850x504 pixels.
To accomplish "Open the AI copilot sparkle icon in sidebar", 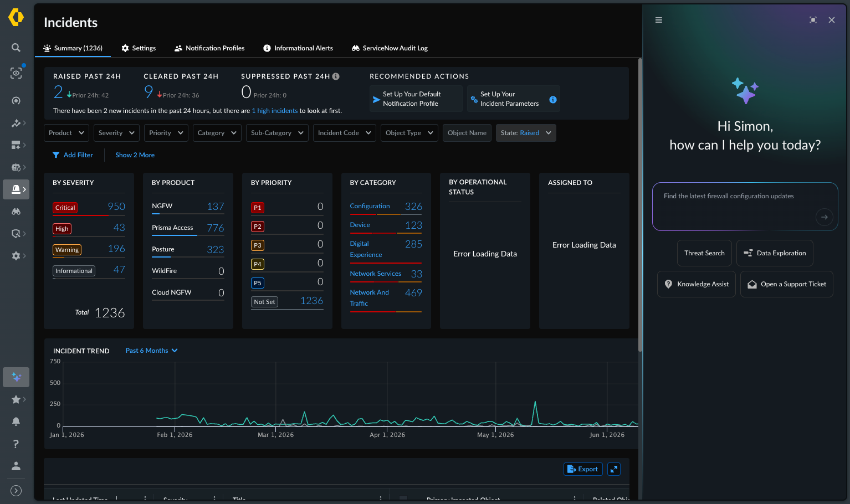I will (16, 377).
